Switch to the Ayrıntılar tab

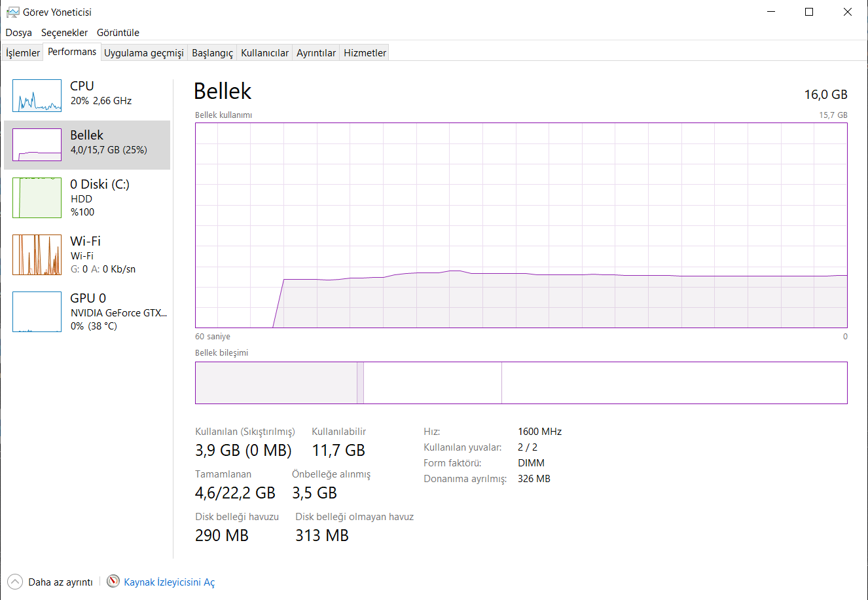click(316, 53)
